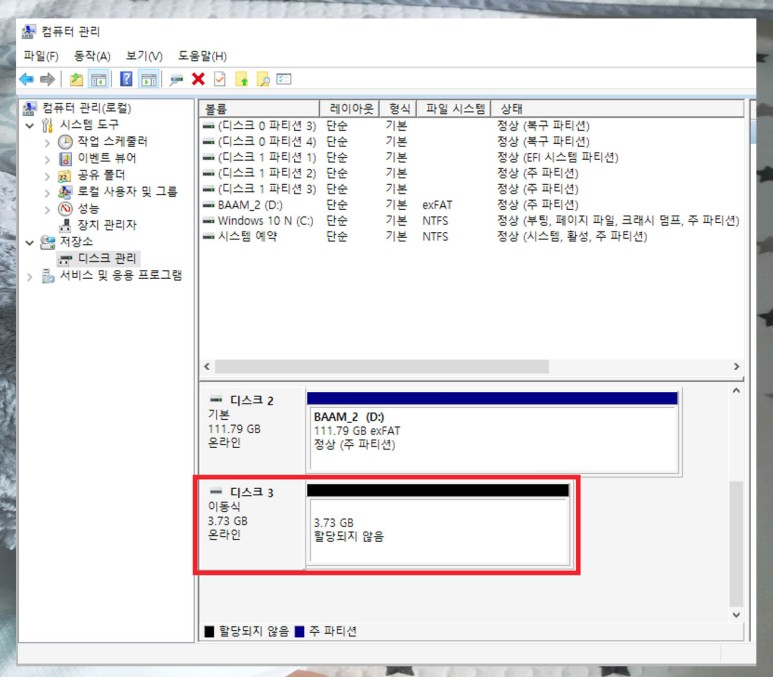Click the blue 주 파티션 legend swatch

[x=299, y=632]
